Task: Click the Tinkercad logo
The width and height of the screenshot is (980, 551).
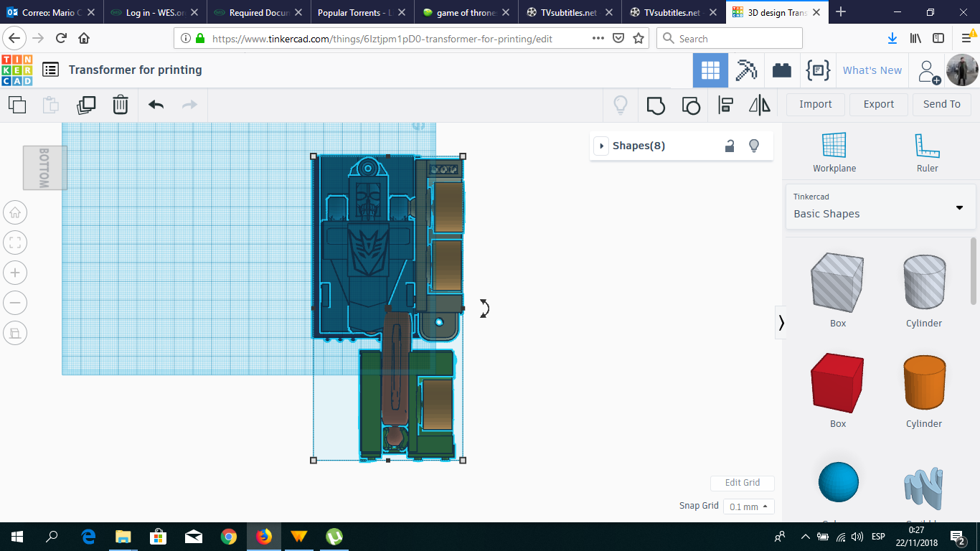Action: (17, 70)
